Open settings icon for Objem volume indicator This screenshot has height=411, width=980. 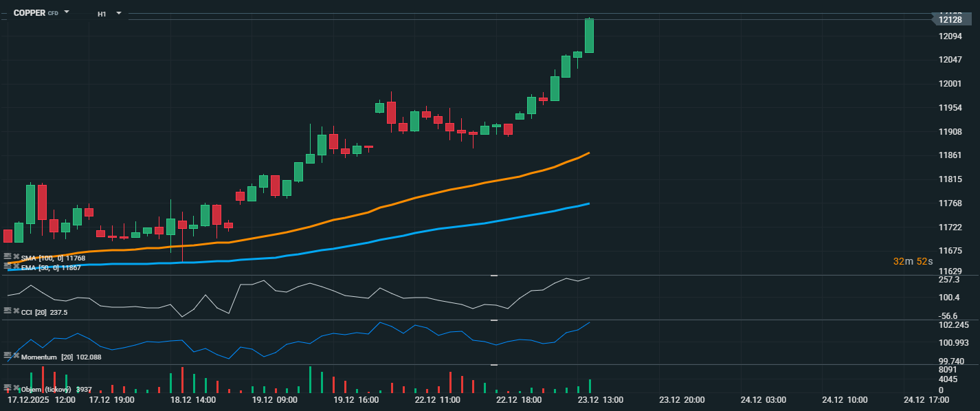pos(8,388)
